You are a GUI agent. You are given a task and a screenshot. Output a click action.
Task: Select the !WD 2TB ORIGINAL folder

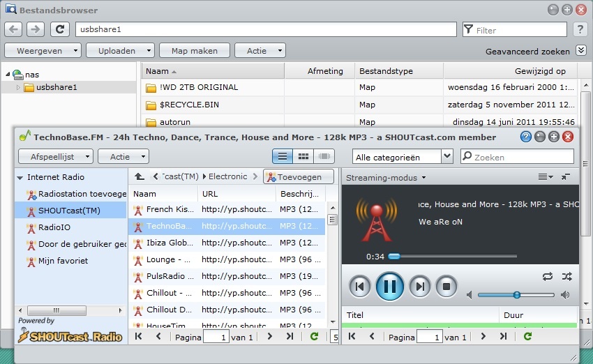(359, 87)
